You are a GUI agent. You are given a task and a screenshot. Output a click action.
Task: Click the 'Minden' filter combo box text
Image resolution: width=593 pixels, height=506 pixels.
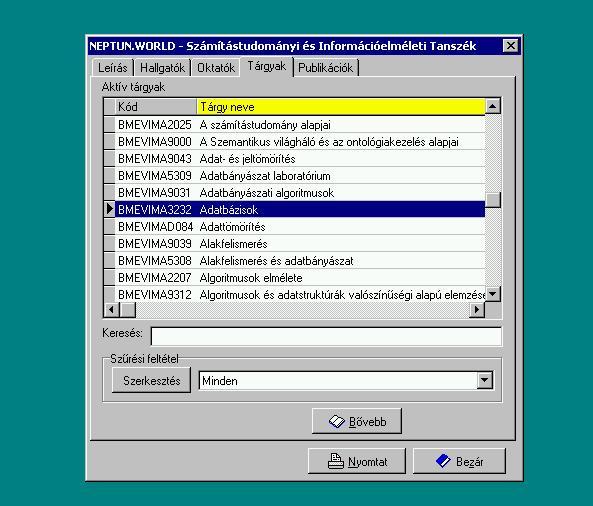coord(220,381)
